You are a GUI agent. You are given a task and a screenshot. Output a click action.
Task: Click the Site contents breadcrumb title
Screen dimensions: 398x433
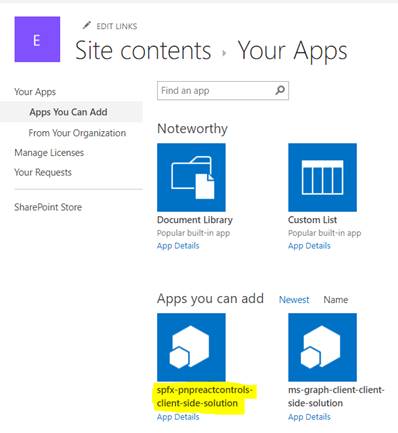tap(143, 51)
